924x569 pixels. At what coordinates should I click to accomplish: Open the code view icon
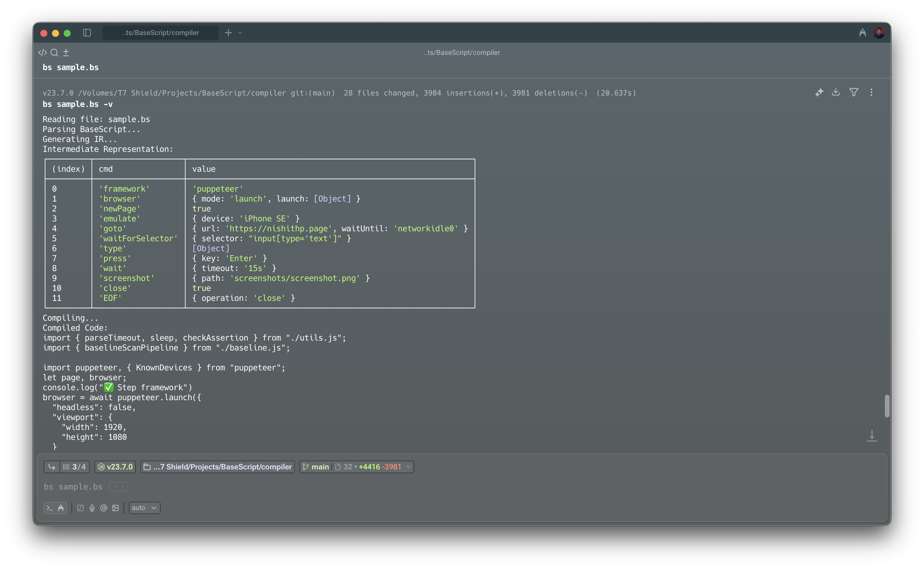pyautogui.click(x=43, y=53)
